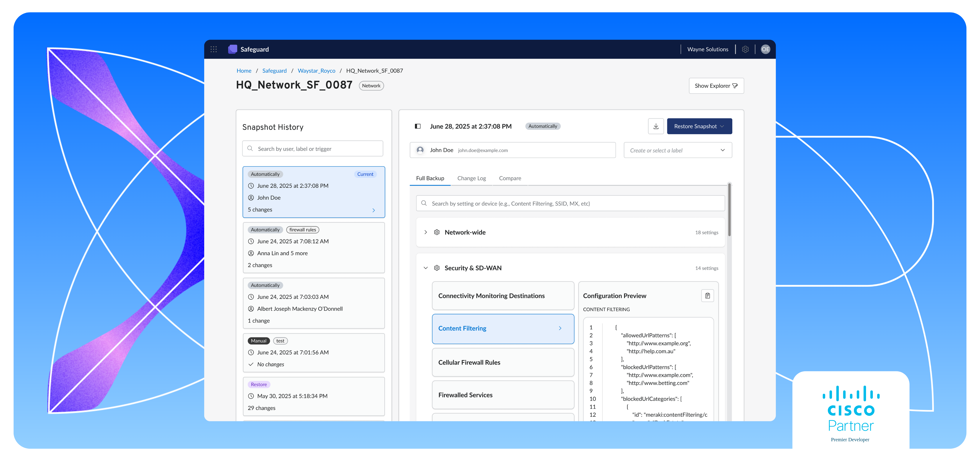This screenshot has height=461, width=980.
Task: Open the settings gear in the top bar
Action: coord(745,49)
